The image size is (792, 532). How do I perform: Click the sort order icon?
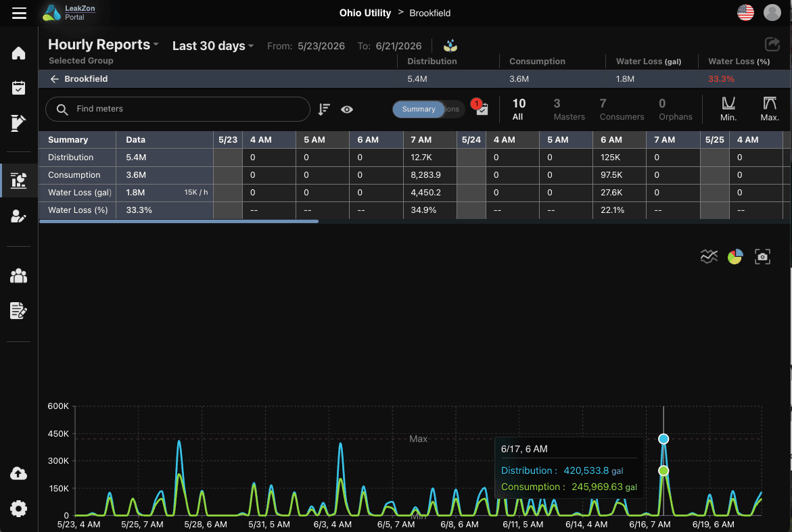(324, 109)
